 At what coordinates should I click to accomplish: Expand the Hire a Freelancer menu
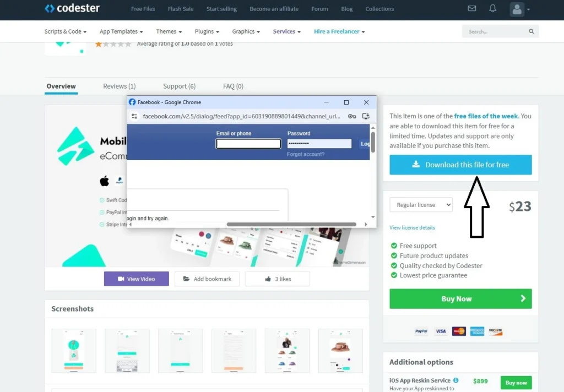click(339, 31)
